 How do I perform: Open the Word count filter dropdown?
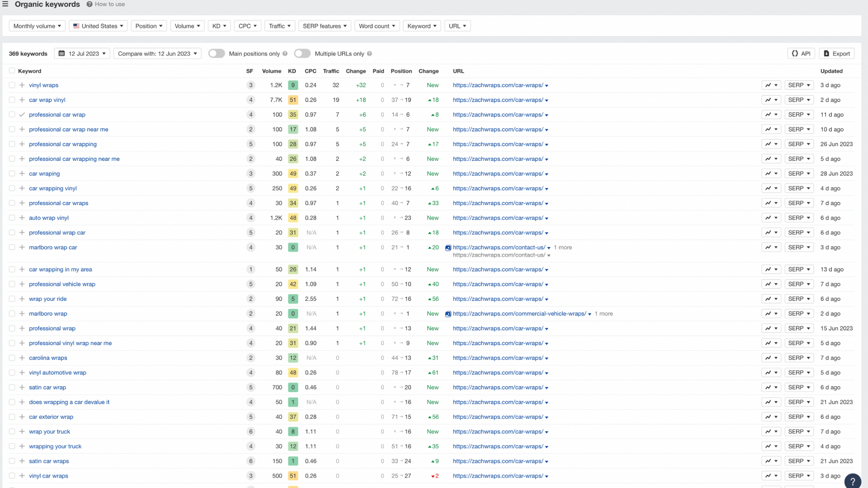coord(377,26)
